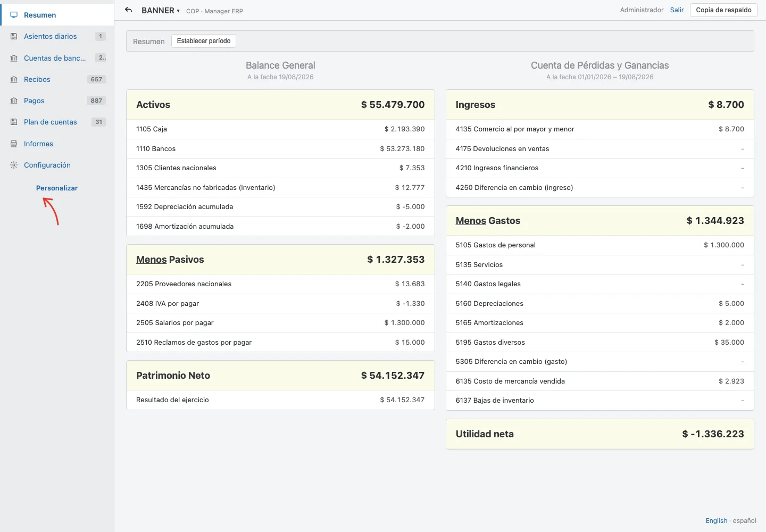Click the Menos link beside Pasivos

(152, 260)
